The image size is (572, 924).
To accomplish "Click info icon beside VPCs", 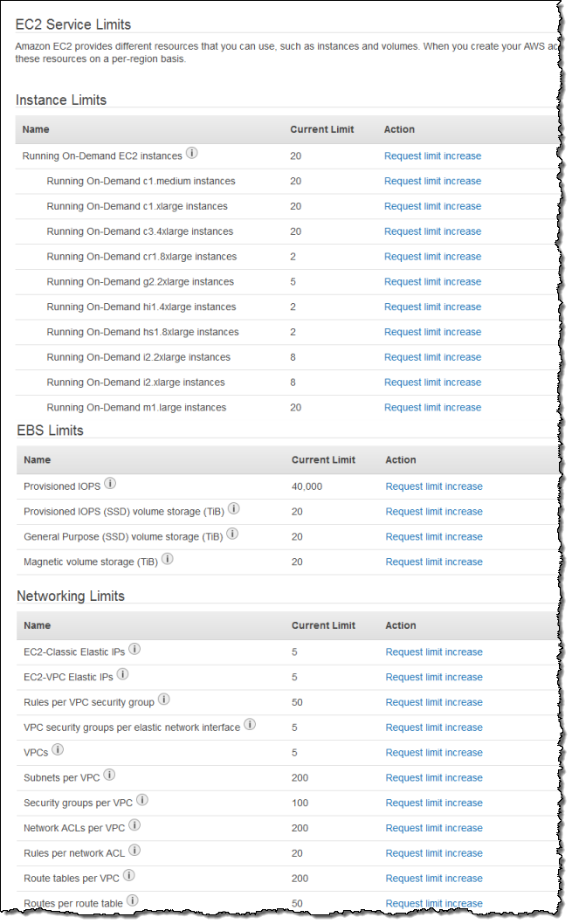I will pos(58,751).
